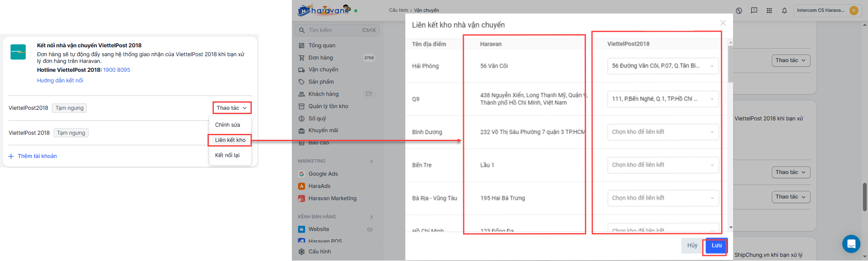Click the search magnifier icon in sidebar
The width and height of the screenshot is (868, 261).
coord(302,30)
